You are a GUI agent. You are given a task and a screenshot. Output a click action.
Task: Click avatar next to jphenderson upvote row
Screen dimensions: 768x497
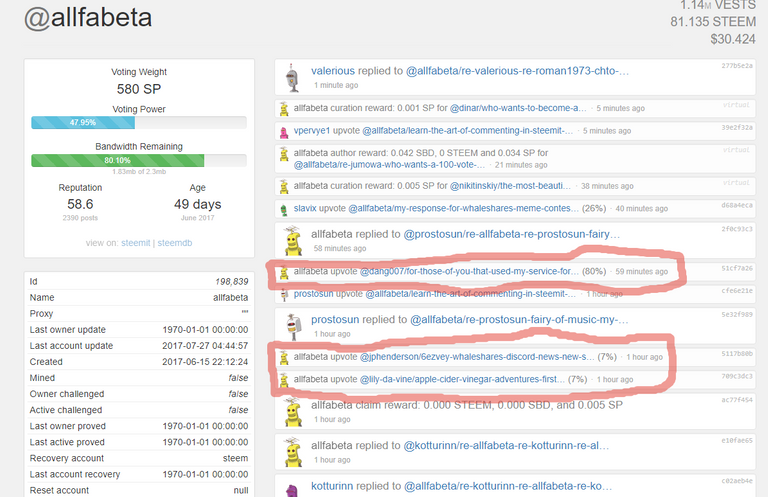coord(284,357)
